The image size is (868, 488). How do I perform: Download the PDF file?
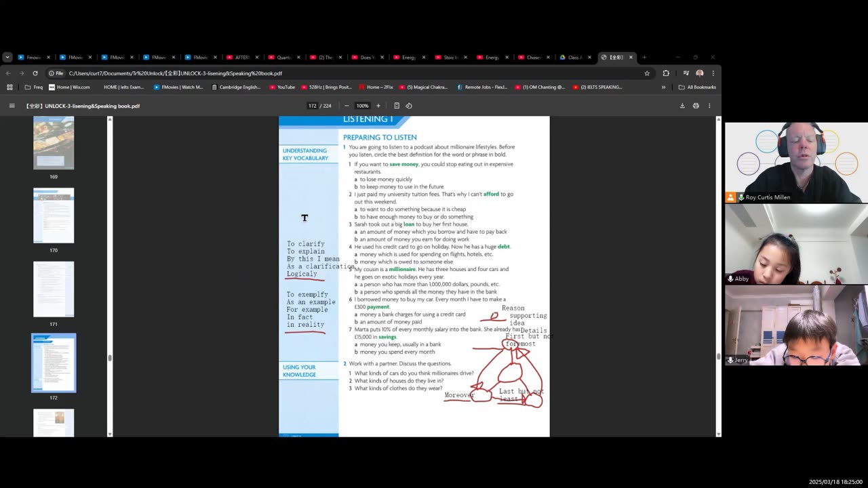click(682, 106)
